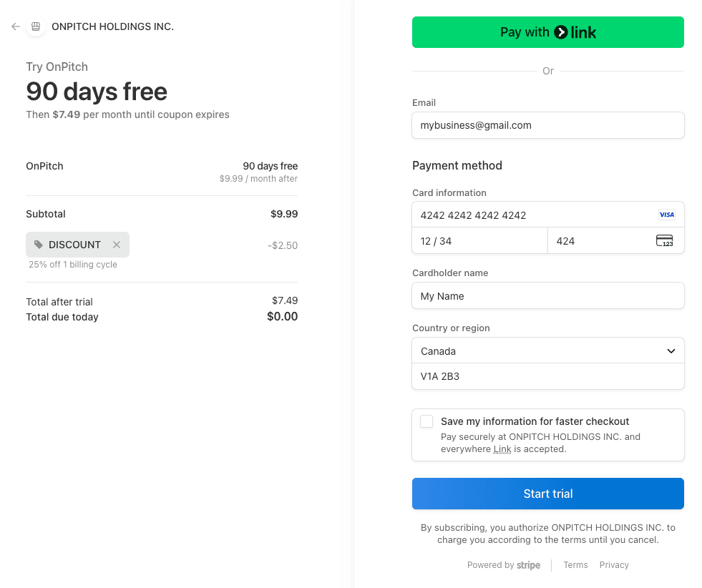Image resolution: width=702 pixels, height=588 pixels.
Task: Click the underlined Link word
Action: click(502, 449)
